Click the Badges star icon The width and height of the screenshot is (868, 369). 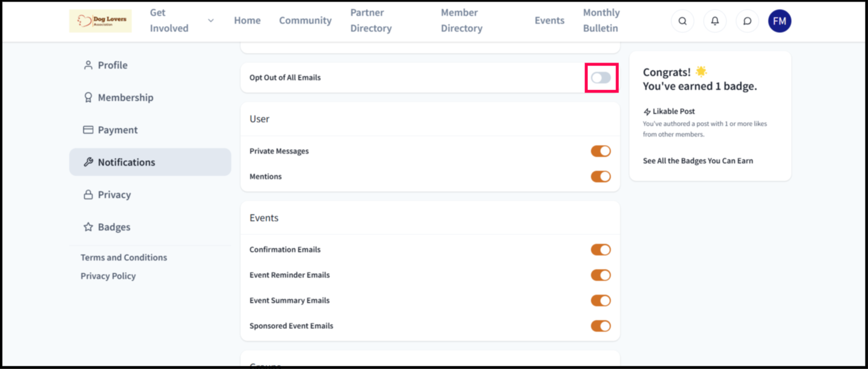88,227
